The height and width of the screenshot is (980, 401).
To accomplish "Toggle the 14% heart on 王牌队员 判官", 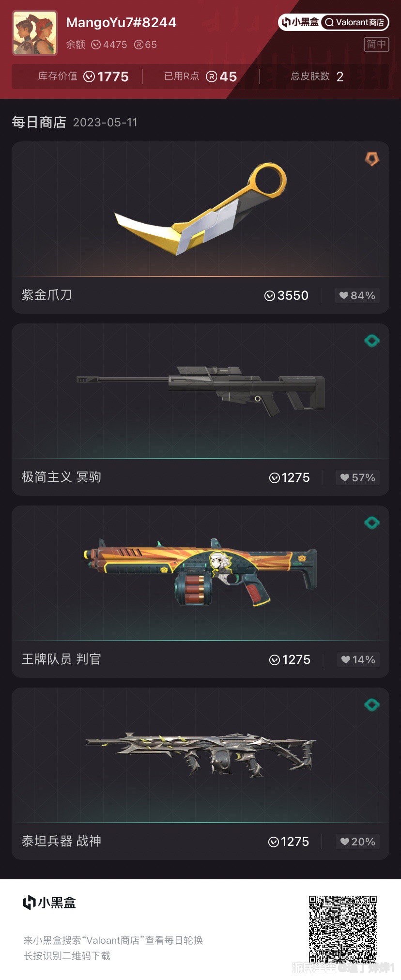I will tap(358, 659).
